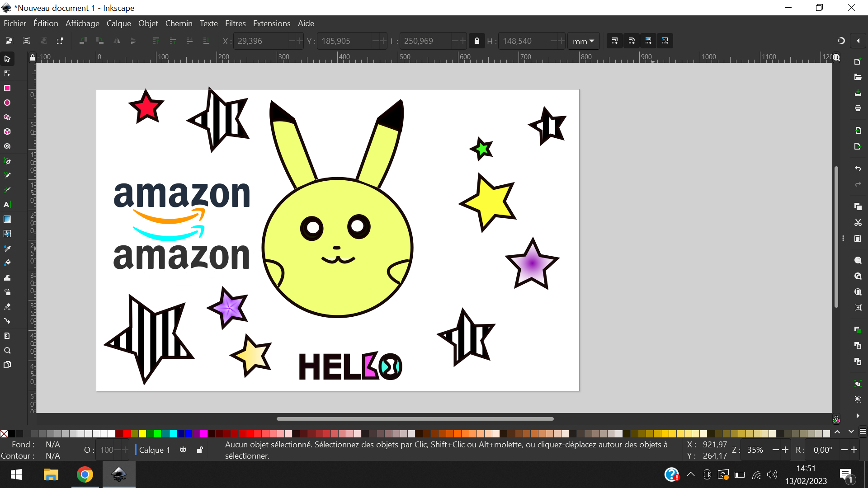Move the color palette down one row
This screenshot has height=488, width=868.
[x=852, y=432]
